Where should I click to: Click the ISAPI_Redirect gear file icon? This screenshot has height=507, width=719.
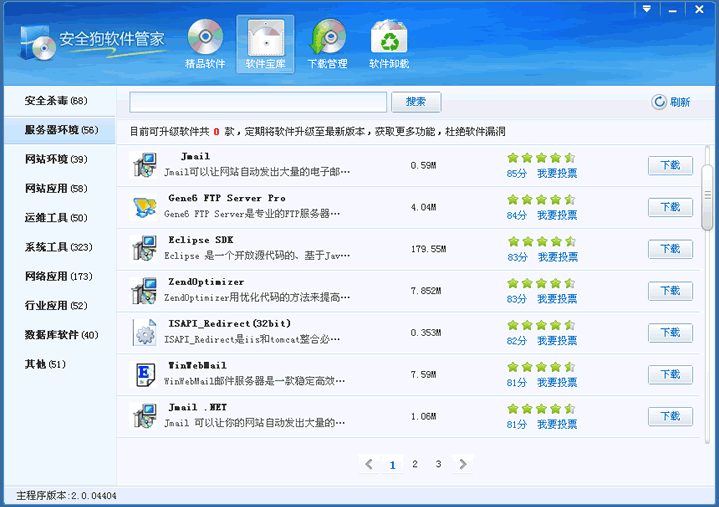tap(144, 332)
